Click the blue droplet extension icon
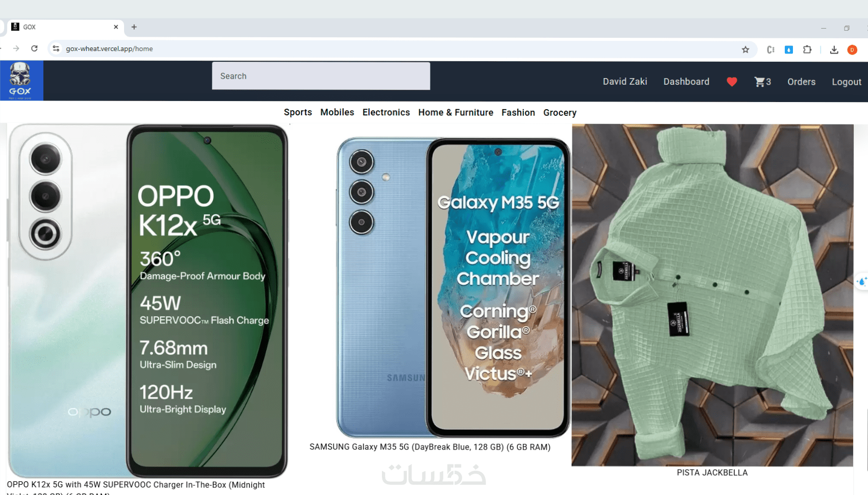This screenshot has height=495, width=868. pyautogui.click(x=789, y=49)
